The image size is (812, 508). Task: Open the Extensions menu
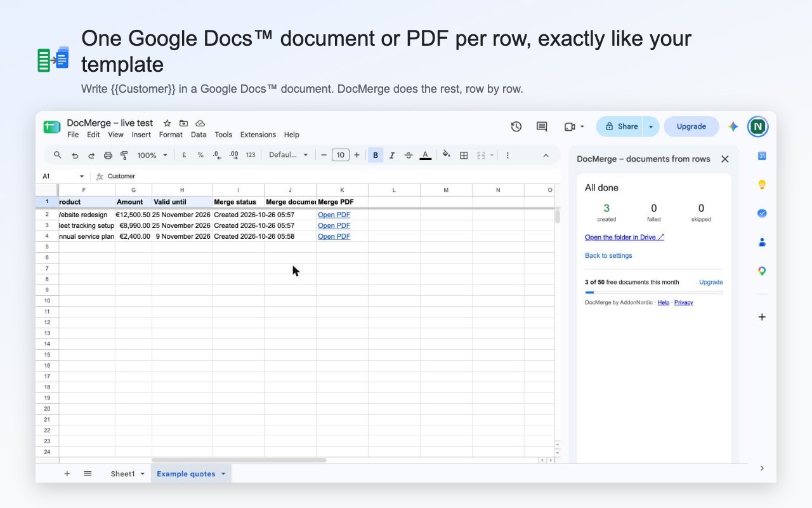(x=258, y=135)
